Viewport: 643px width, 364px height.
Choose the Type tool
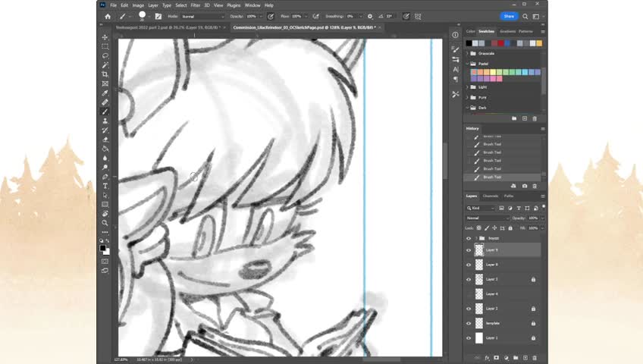(x=105, y=186)
